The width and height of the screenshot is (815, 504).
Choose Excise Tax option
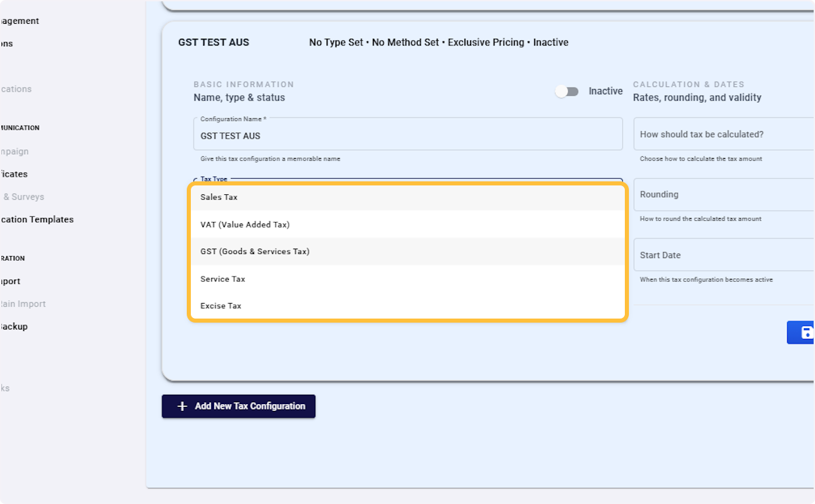[x=407, y=306]
